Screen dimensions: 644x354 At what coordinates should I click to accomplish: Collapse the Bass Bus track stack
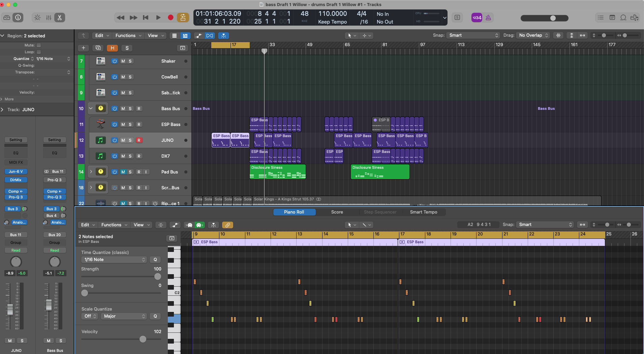coord(91,108)
